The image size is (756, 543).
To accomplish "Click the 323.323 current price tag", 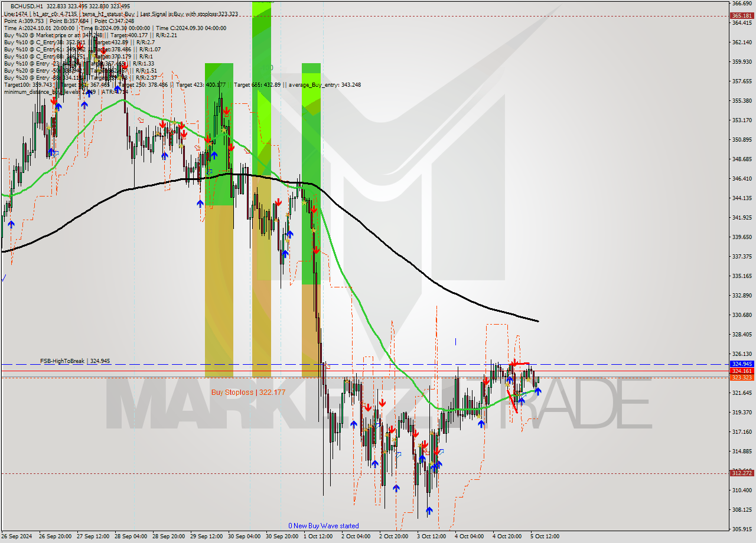I will click(742, 378).
